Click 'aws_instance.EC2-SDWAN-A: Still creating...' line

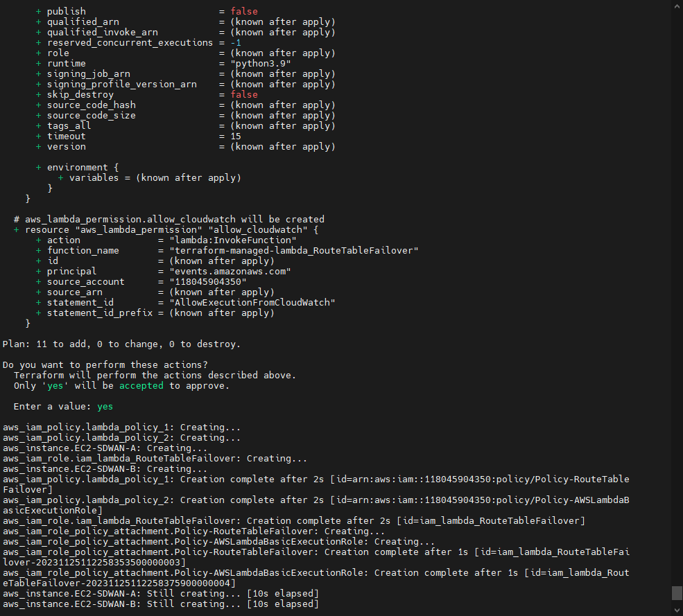(160, 594)
